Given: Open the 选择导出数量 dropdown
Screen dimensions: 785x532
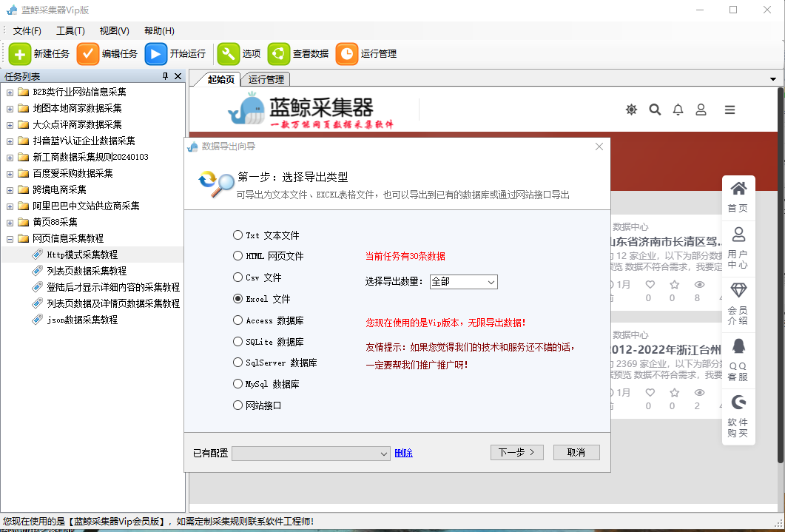Looking at the screenshot, I should (x=464, y=282).
